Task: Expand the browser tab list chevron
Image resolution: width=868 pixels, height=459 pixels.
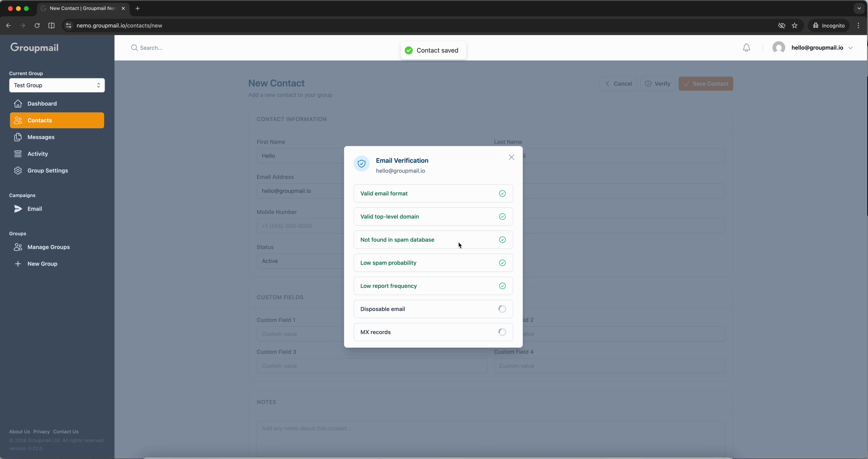Action: click(x=859, y=8)
